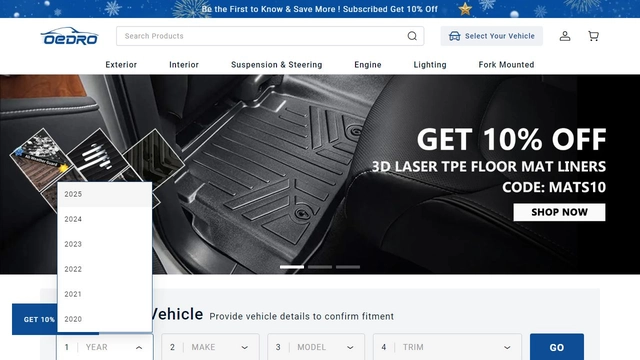Expand the MODEL dropdown
640x360 pixels.
316,347
